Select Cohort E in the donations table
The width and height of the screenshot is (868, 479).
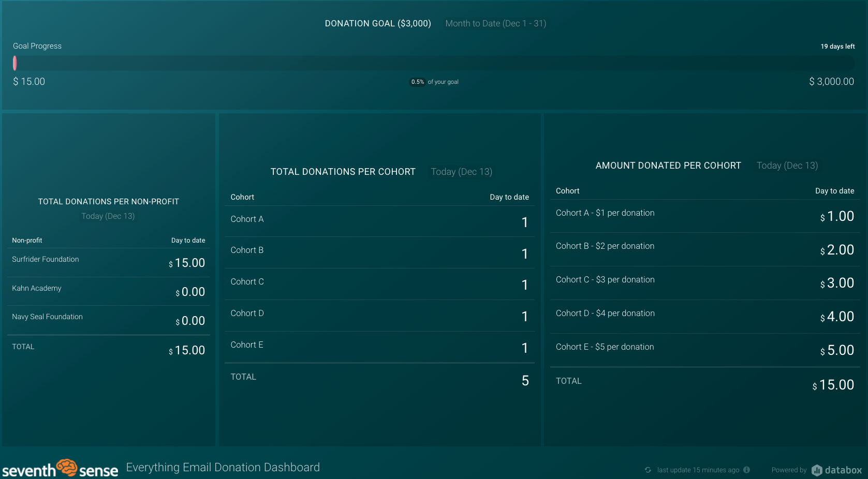(x=246, y=345)
